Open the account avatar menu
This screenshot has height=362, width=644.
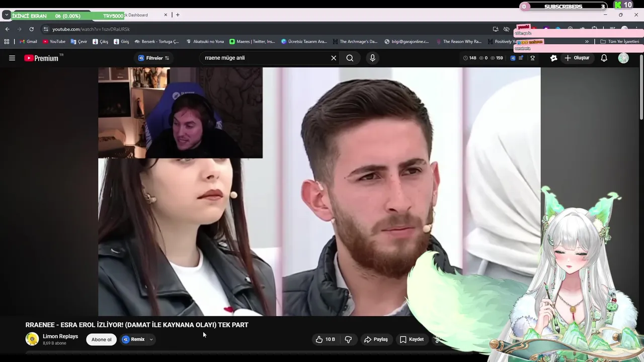623,58
